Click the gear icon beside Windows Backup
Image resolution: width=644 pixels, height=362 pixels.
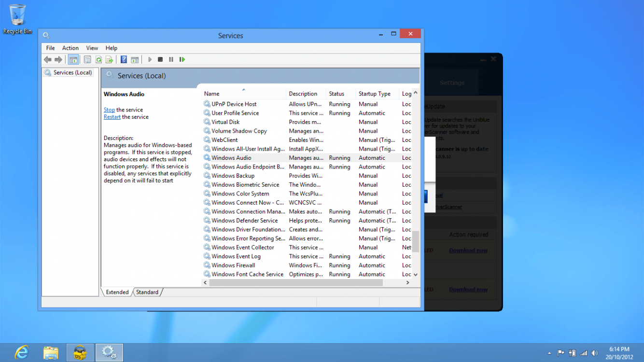[207, 176]
